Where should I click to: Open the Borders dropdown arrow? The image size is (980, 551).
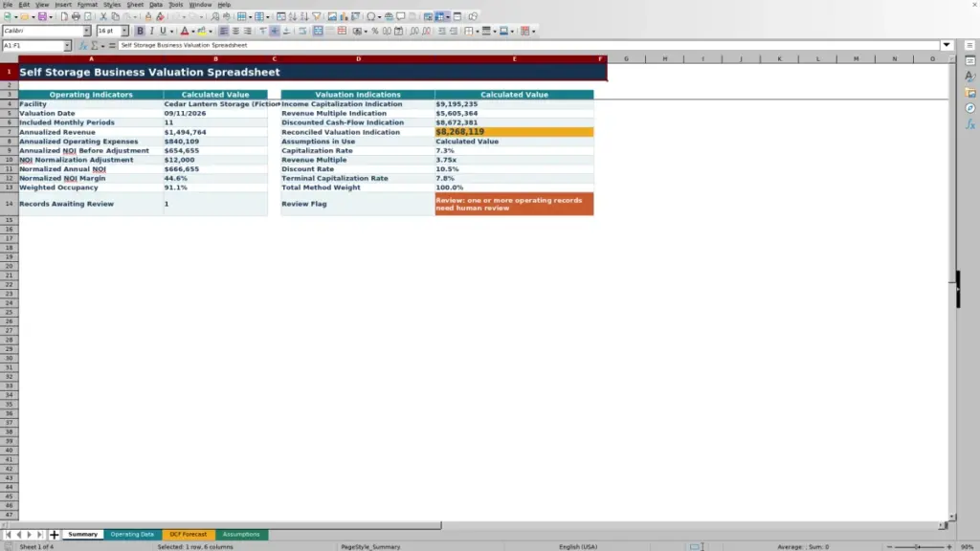pyautogui.click(x=478, y=32)
